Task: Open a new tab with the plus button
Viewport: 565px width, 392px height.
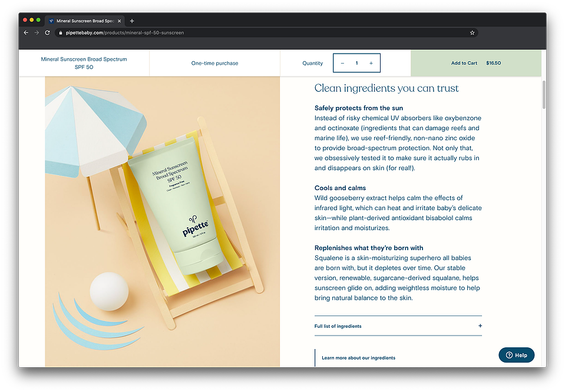Action: pyautogui.click(x=132, y=21)
